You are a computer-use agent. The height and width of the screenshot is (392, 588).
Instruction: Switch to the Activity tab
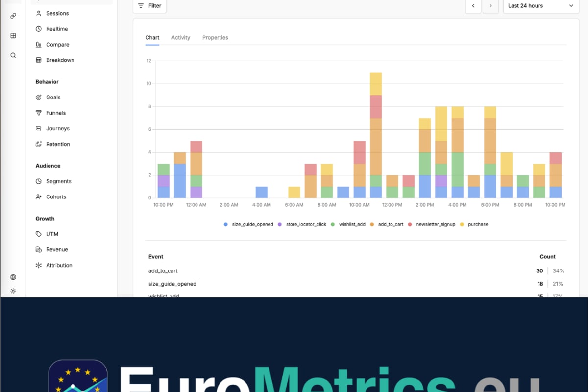coord(181,38)
